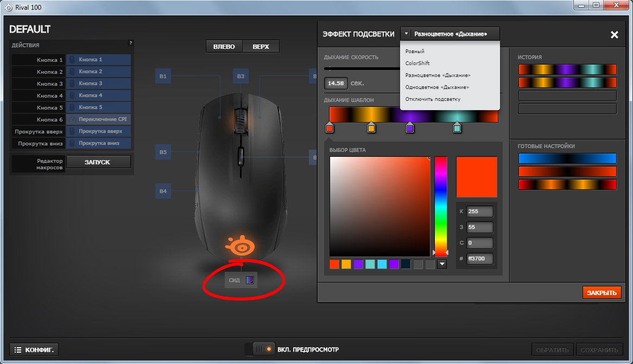Click the ОБРАТИТЬ revert button
Viewport: 633px width, 364px height.
(x=552, y=350)
